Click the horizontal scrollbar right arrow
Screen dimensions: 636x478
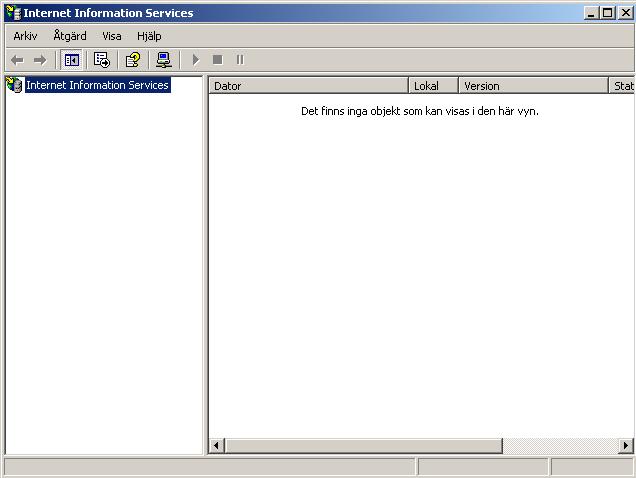626,446
